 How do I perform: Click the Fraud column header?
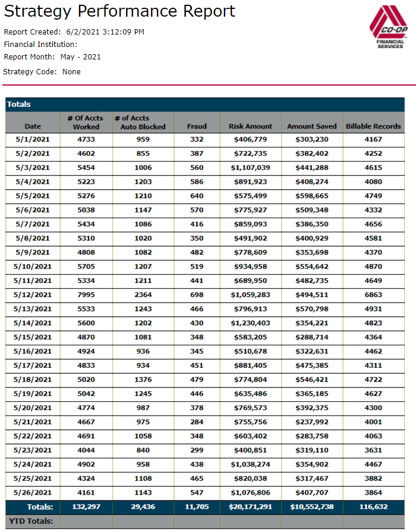pyautogui.click(x=197, y=126)
